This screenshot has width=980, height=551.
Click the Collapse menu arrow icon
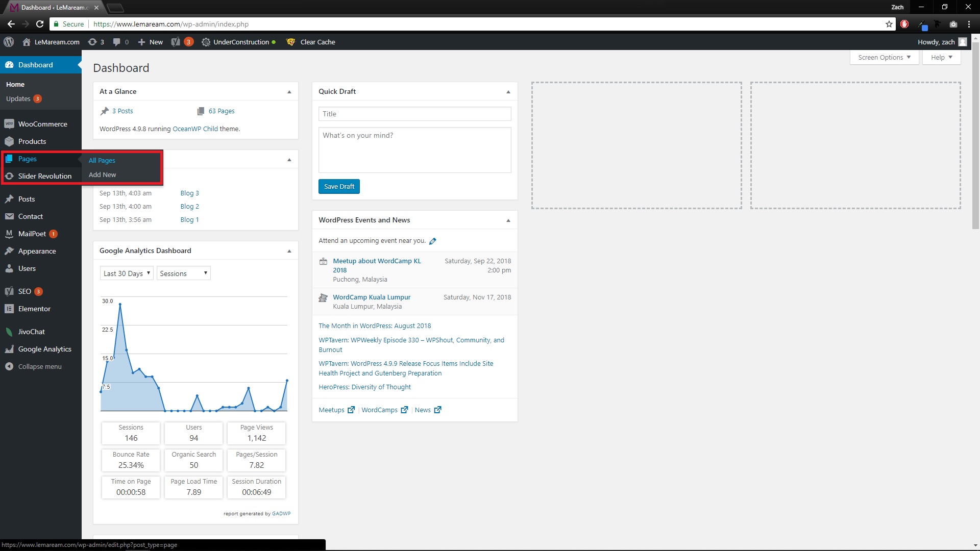pyautogui.click(x=9, y=366)
